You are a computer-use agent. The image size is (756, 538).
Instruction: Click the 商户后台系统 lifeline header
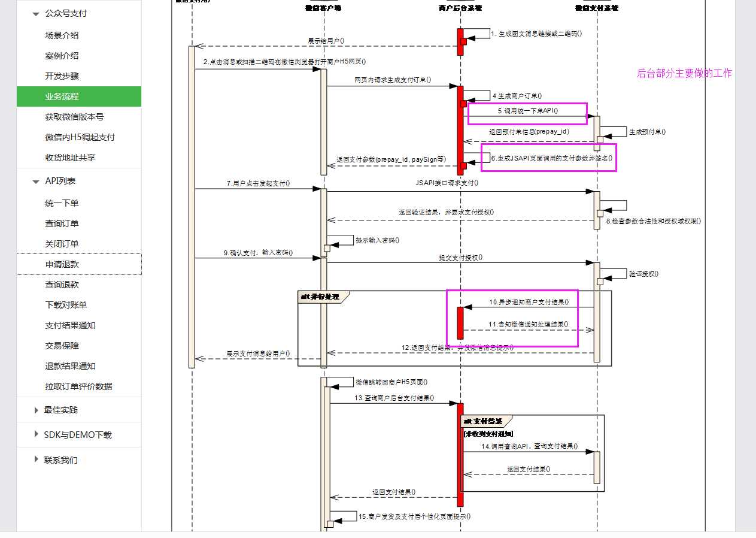460,8
